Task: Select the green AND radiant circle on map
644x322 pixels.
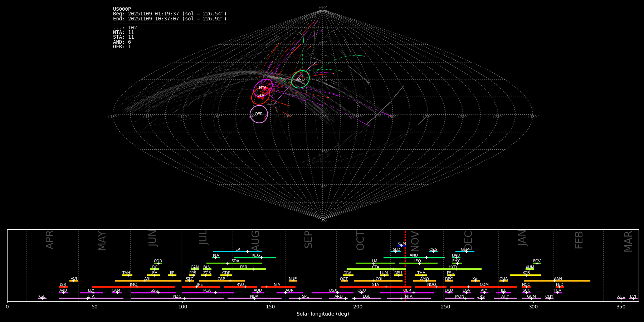Action: 301,79
